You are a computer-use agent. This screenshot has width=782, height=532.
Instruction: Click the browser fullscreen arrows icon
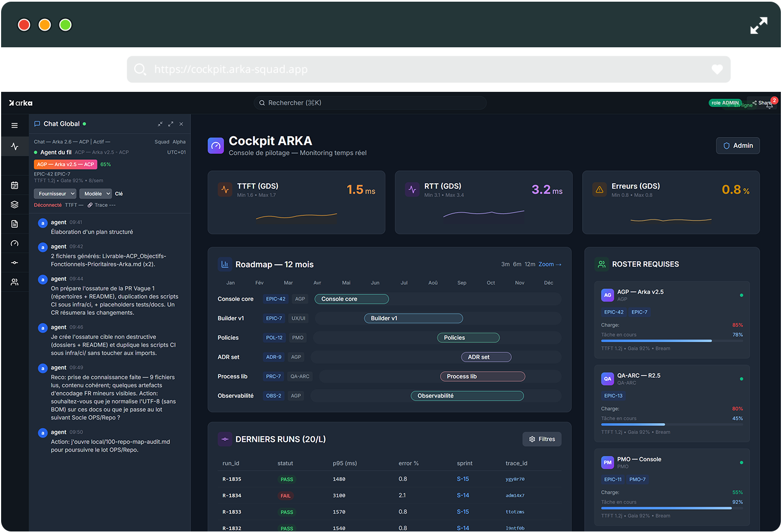[759, 26]
